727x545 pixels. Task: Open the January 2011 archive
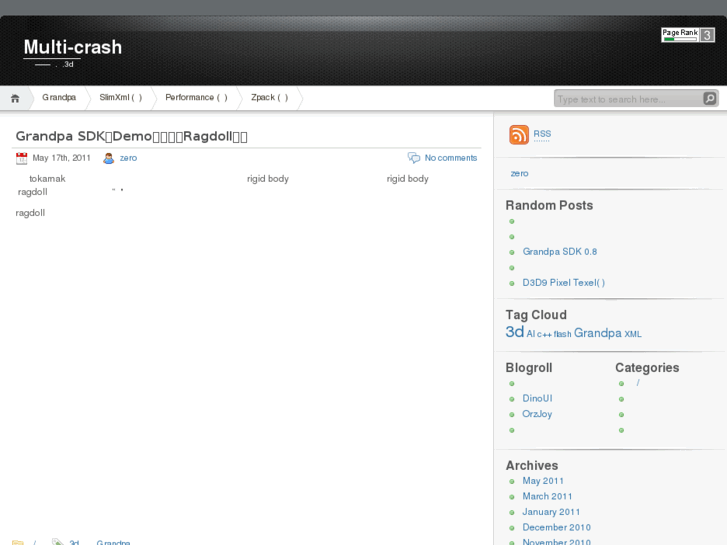(551, 512)
